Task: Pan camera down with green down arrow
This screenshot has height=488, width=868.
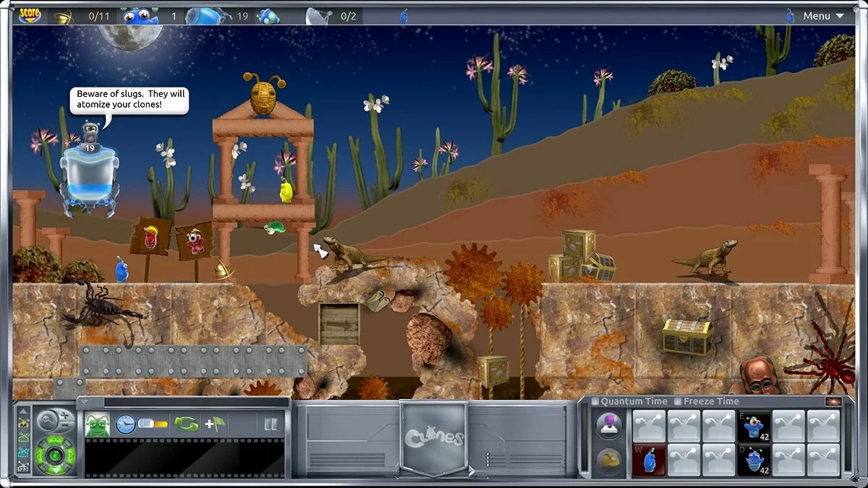Action: coord(56,469)
